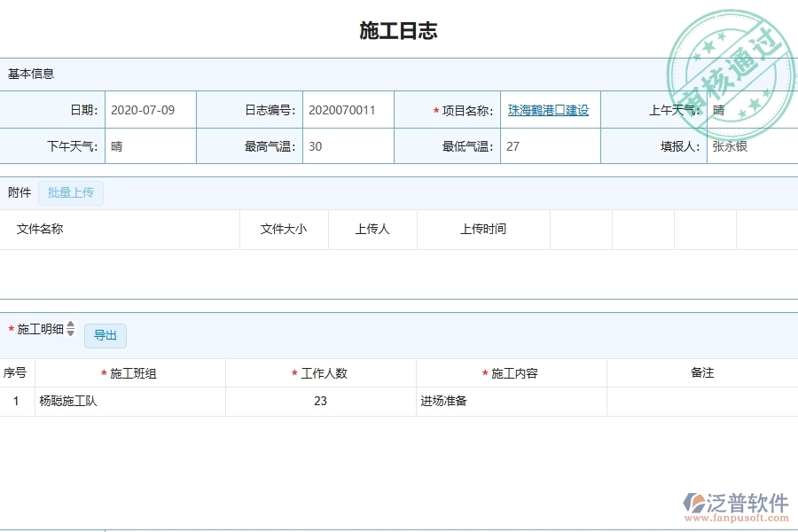
Task: Click the 工作人数 value 23
Action: tap(320, 401)
